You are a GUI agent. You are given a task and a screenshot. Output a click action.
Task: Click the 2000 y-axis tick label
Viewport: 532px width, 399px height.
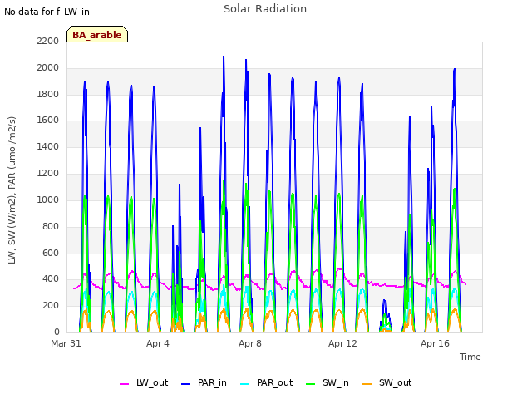pyautogui.click(x=48, y=67)
